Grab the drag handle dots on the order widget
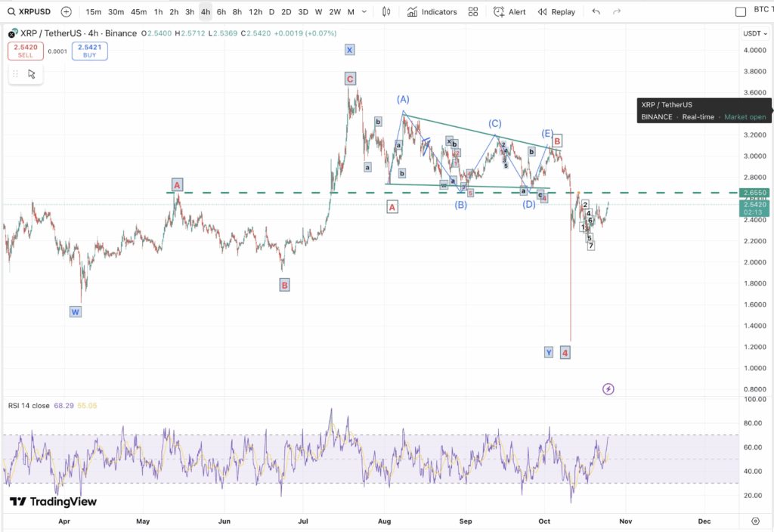This screenshot has height=532, width=774. (x=14, y=73)
